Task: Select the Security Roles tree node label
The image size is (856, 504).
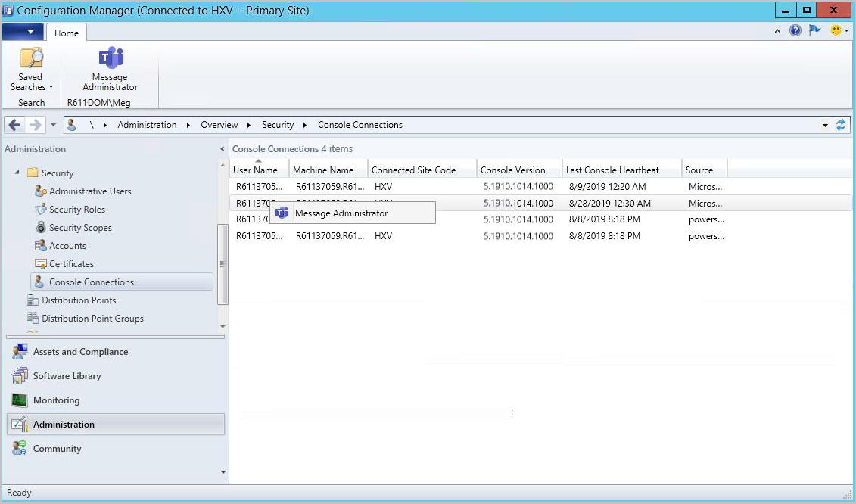Action: pyautogui.click(x=77, y=209)
